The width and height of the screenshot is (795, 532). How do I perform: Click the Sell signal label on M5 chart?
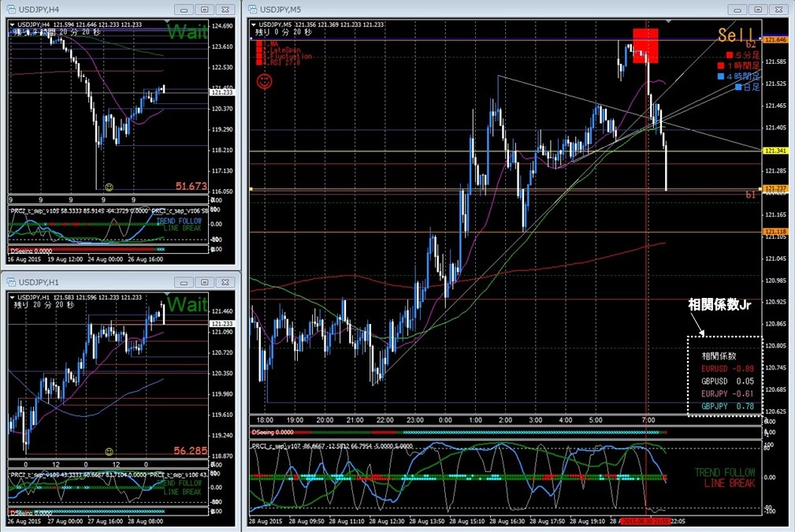737,35
